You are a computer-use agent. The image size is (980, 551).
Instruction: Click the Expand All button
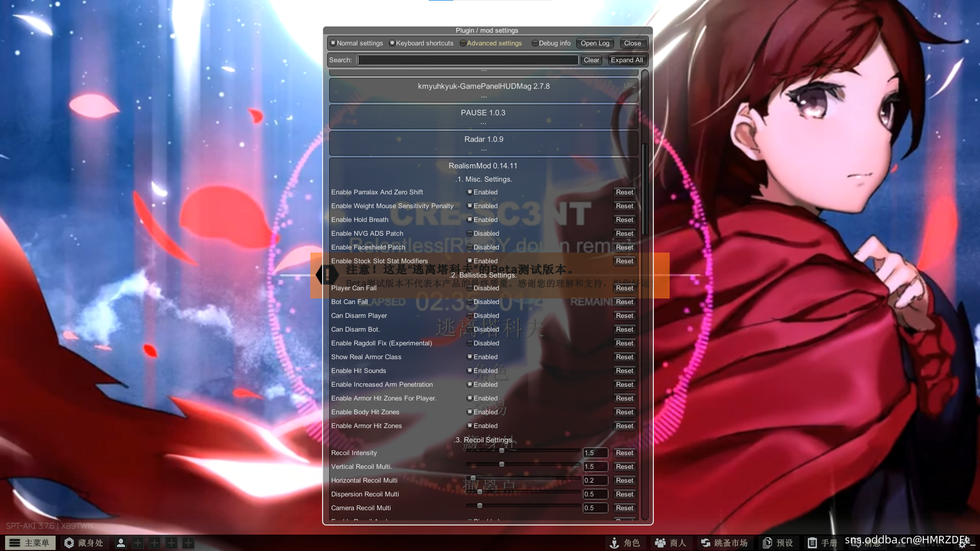[x=626, y=60]
